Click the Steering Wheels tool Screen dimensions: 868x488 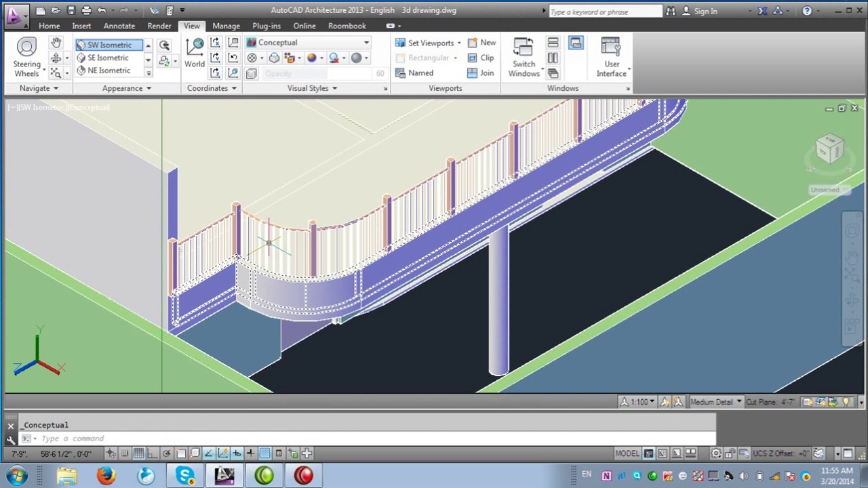tap(26, 58)
